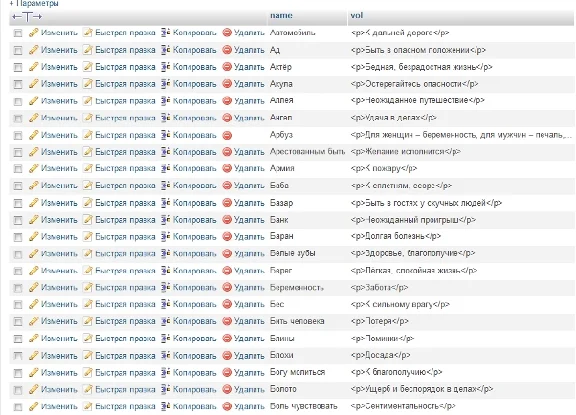Click the pencil edit icon in the Болото row
This screenshot has width=576, height=415.
click(x=34, y=389)
